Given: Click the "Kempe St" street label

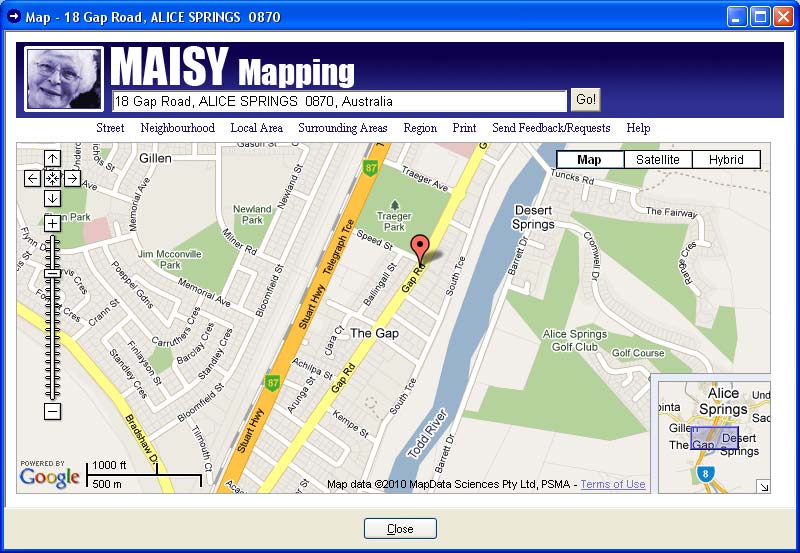Looking at the screenshot, I should point(351,424).
